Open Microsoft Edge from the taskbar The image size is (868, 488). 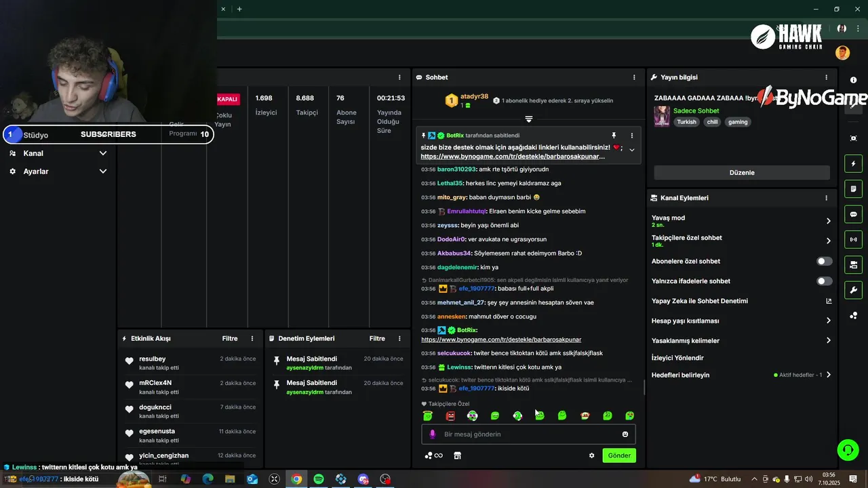point(208,479)
